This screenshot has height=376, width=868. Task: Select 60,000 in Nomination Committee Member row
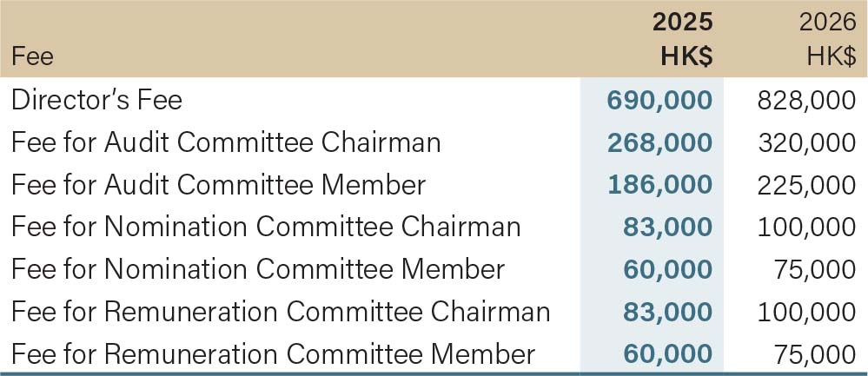point(667,269)
